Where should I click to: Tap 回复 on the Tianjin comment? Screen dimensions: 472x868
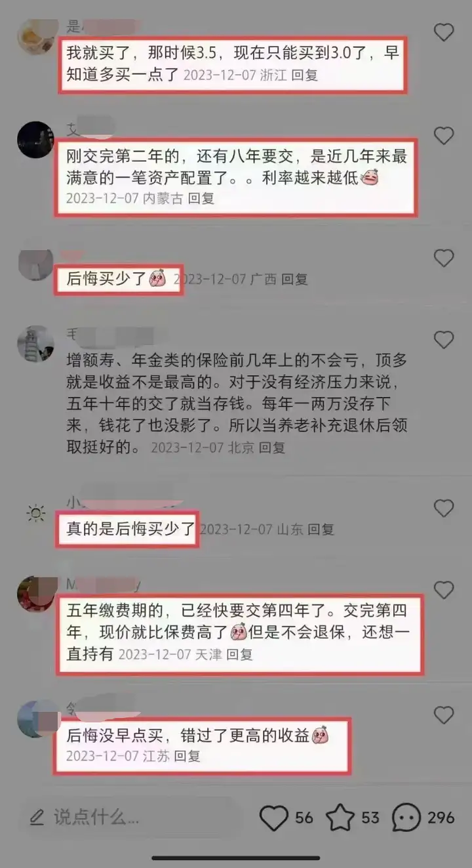(239, 654)
